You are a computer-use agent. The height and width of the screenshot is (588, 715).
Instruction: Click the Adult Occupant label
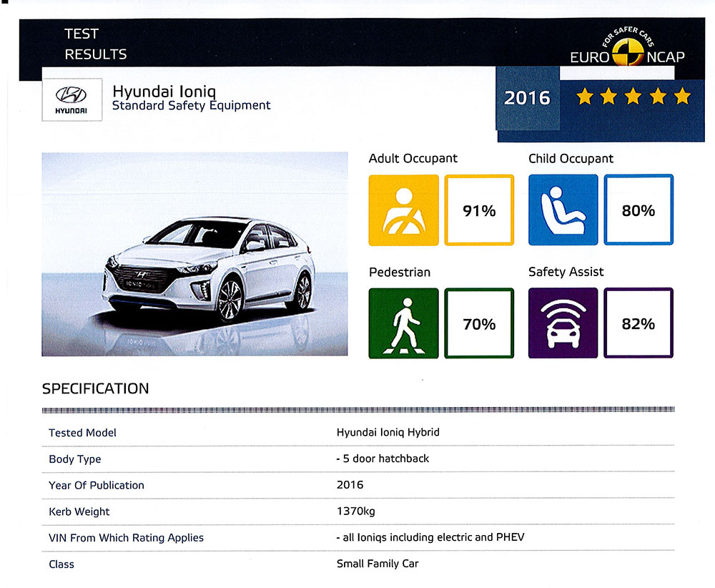(x=413, y=158)
